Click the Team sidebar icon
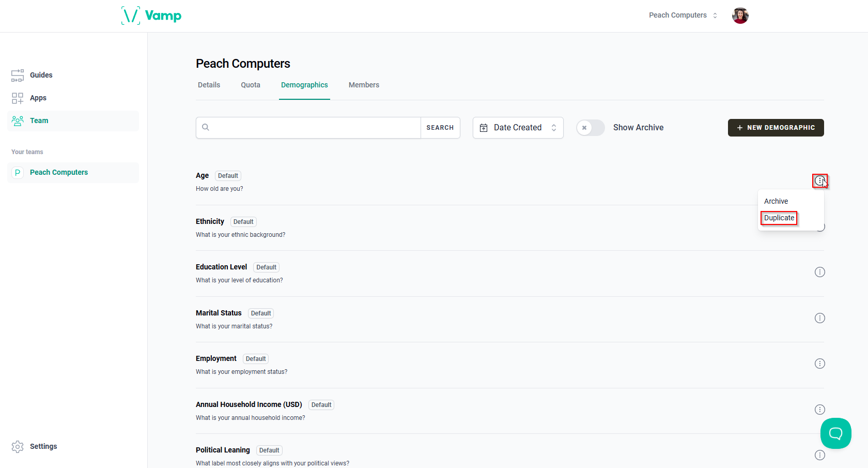 point(18,121)
